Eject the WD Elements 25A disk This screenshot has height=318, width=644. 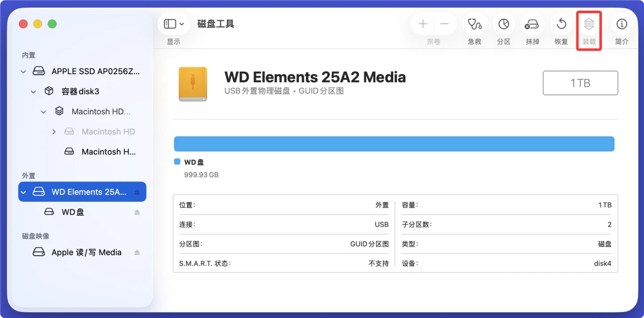(137, 192)
